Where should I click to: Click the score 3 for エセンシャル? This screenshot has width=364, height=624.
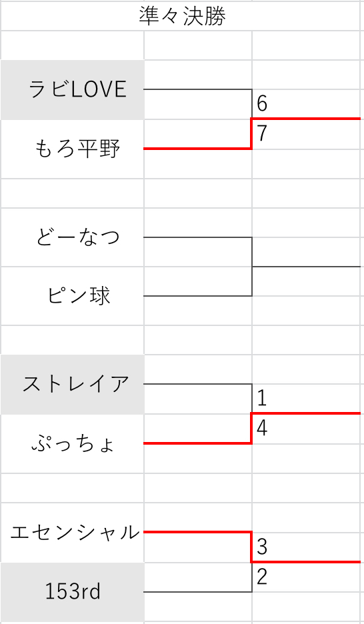(262, 548)
